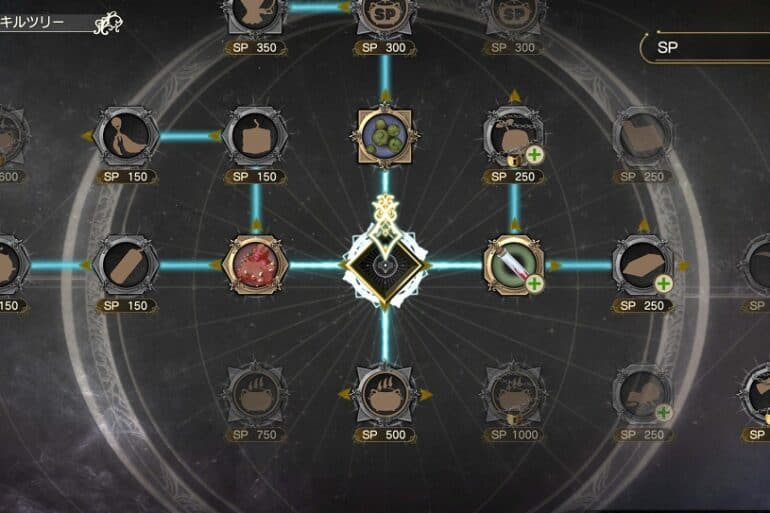Select the dimmed folder SP 250 node
This screenshot has height=513, width=770.
643,136
